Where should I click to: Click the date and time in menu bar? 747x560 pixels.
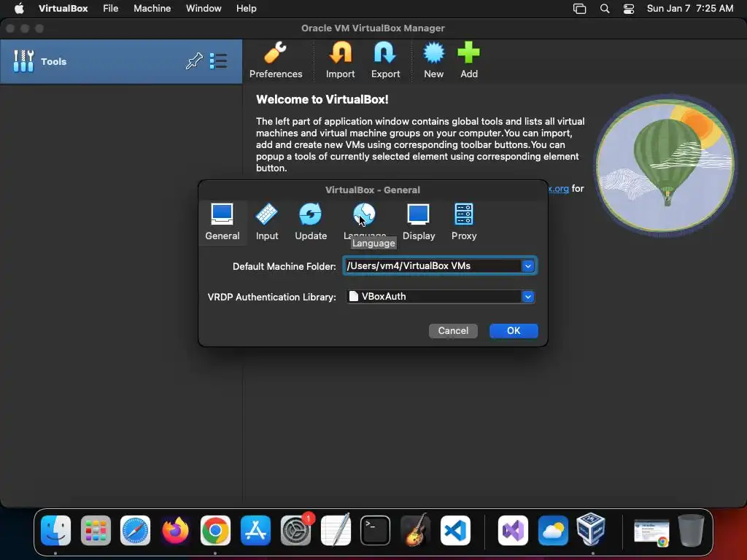pos(690,9)
